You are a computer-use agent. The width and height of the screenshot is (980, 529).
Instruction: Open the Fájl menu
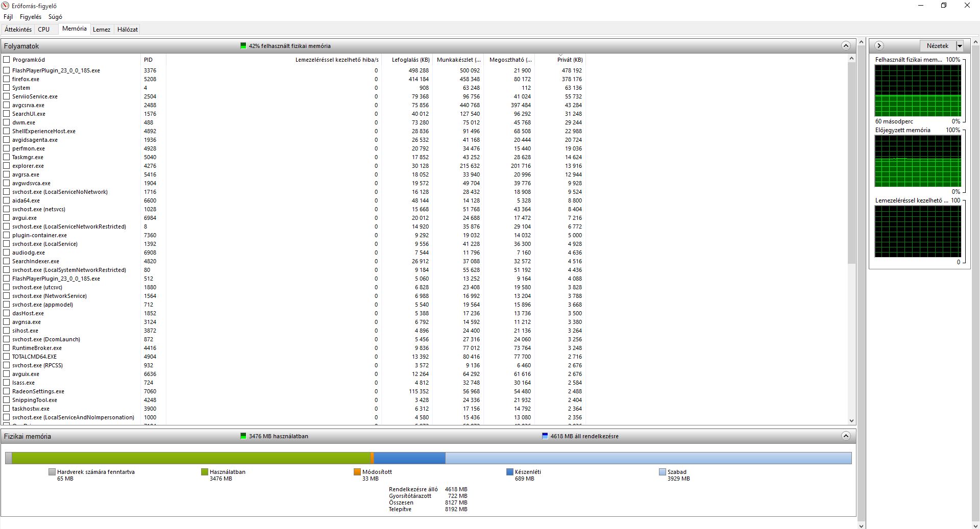tap(8, 17)
